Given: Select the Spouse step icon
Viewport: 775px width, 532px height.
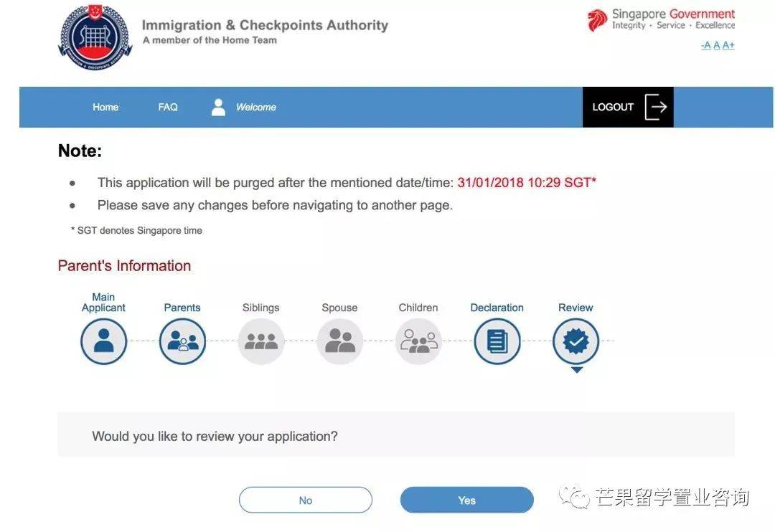Looking at the screenshot, I should pos(339,341).
